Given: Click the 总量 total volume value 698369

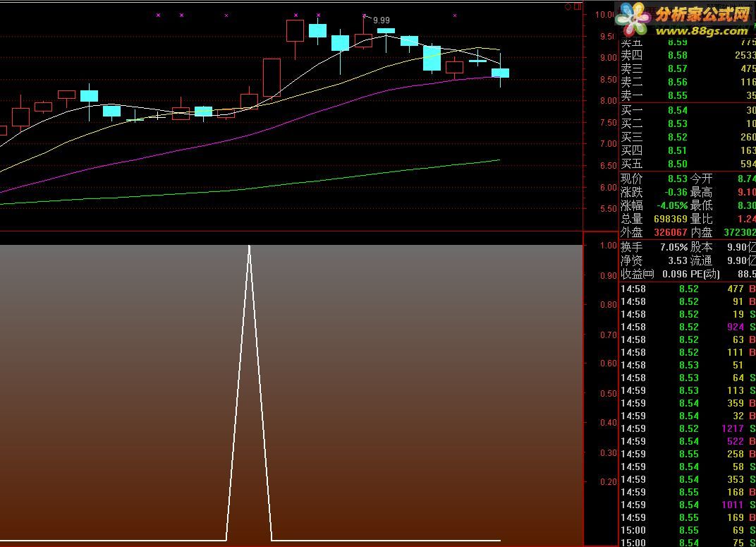Looking at the screenshot, I should click(670, 219).
